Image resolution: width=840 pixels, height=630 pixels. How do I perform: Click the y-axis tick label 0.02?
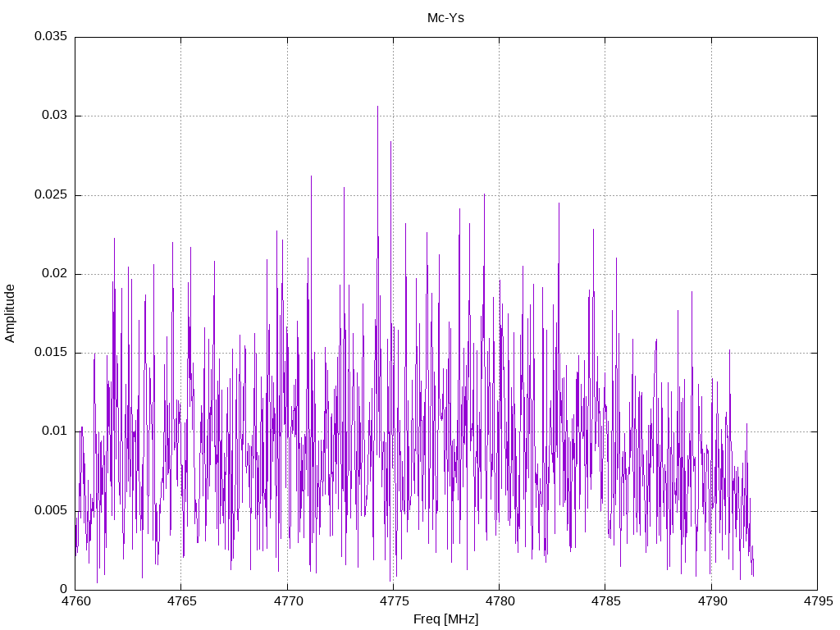click(55, 273)
